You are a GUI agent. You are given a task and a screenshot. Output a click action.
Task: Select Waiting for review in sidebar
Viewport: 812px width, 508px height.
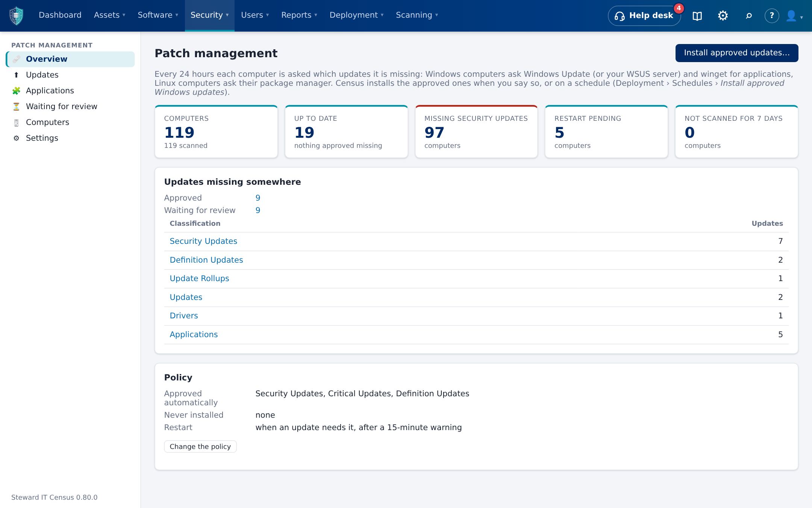pos(70,106)
